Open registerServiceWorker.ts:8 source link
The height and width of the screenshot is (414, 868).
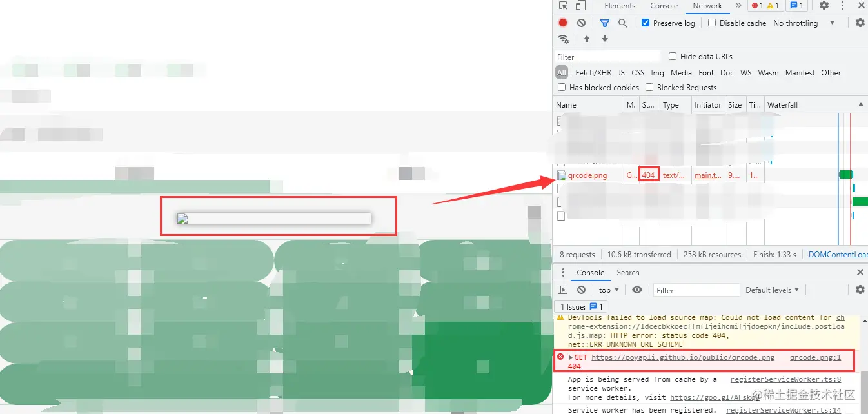point(785,379)
